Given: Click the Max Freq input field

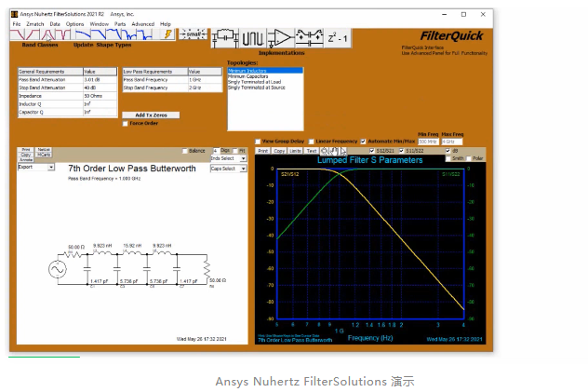Looking at the screenshot, I should tap(452, 142).
